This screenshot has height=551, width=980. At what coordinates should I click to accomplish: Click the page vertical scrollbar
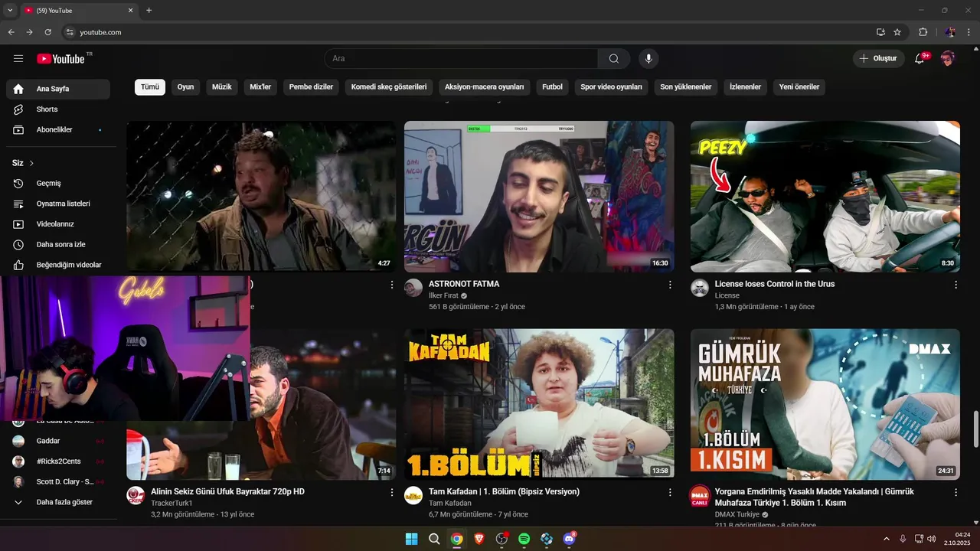(975, 429)
